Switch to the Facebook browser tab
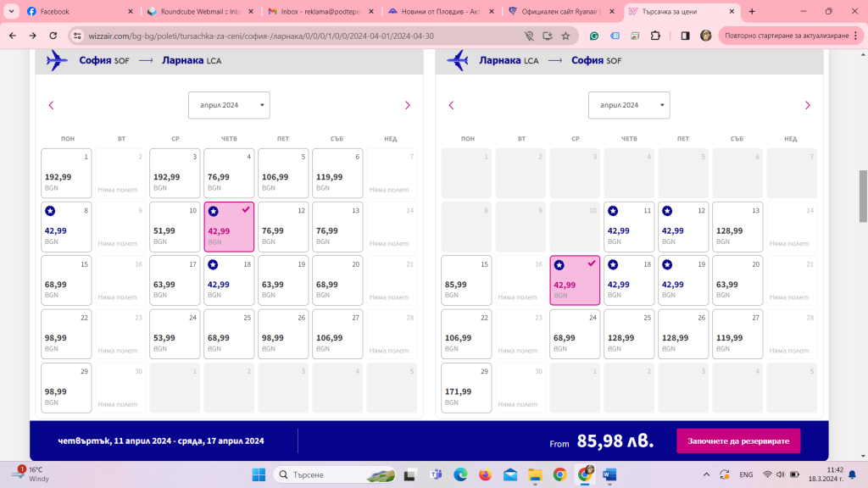 76,12
